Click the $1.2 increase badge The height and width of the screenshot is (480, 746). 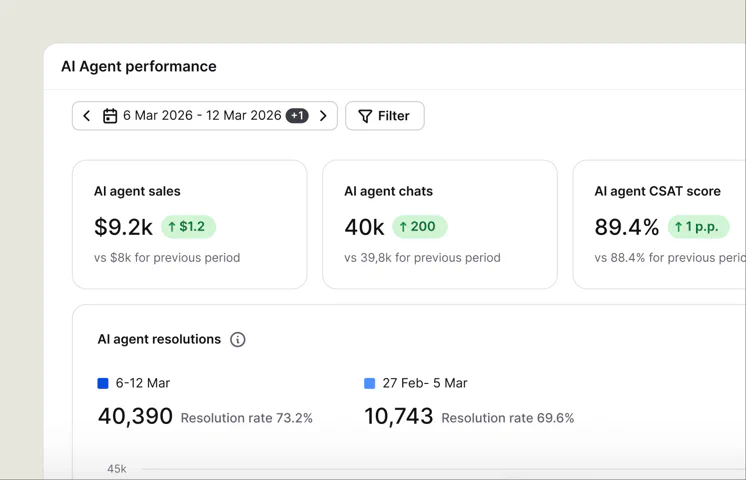[x=188, y=226]
